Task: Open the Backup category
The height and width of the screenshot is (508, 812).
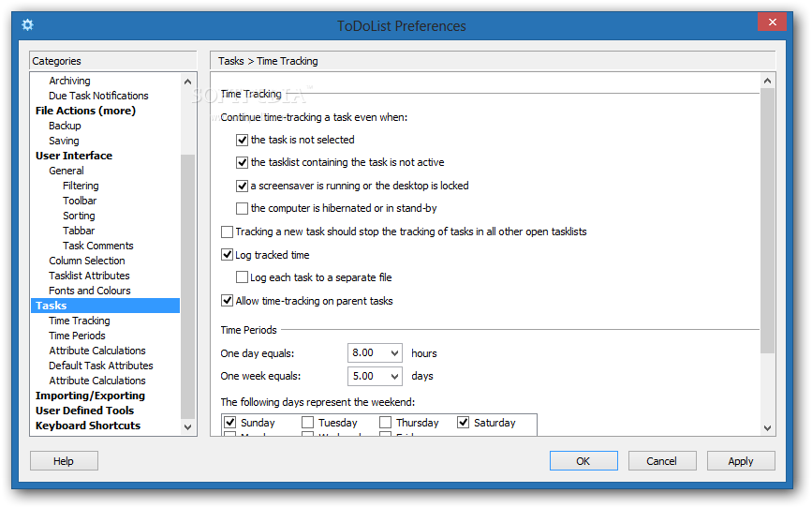Action: [x=65, y=126]
